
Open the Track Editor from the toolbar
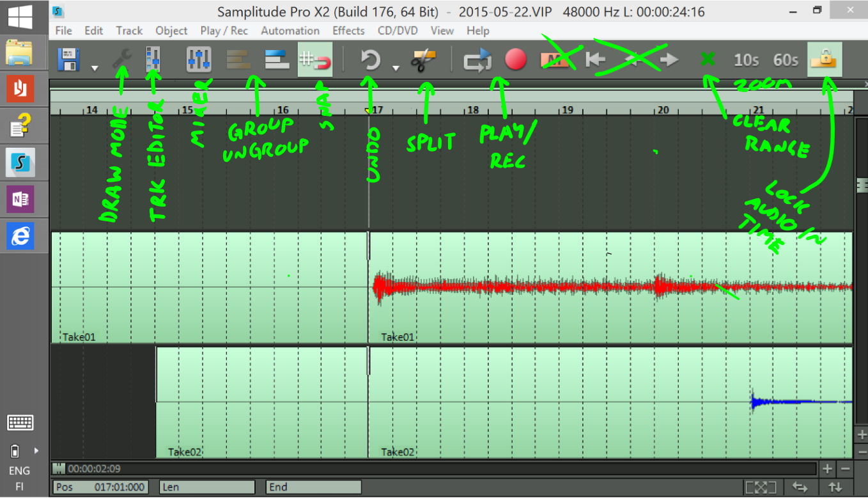(x=153, y=60)
